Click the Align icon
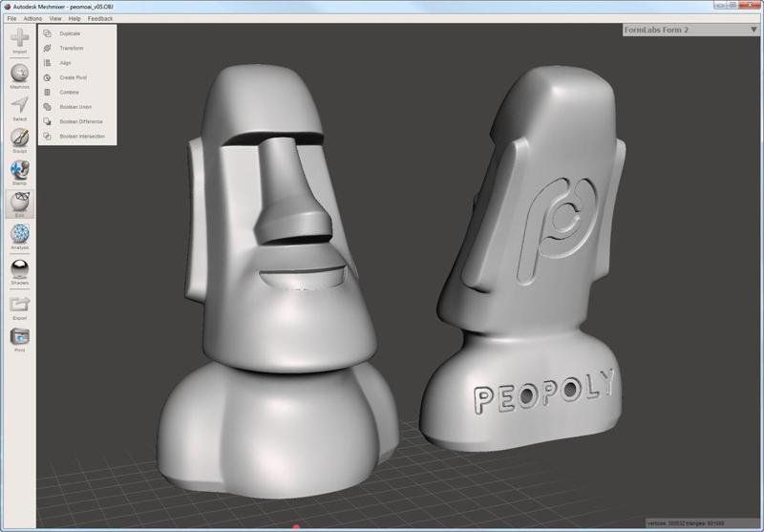 tap(47, 63)
